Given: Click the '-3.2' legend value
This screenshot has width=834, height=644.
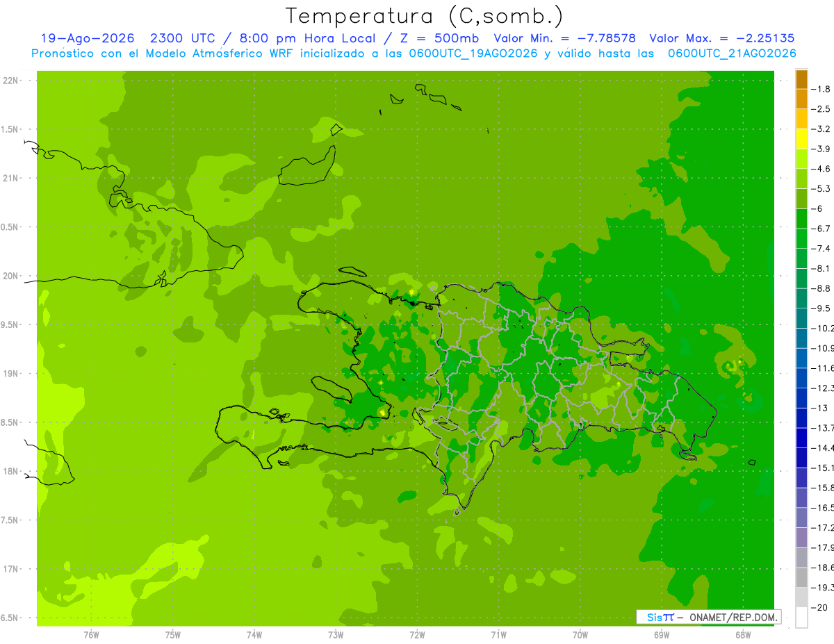Looking at the screenshot, I should pyautogui.click(x=821, y=129).
